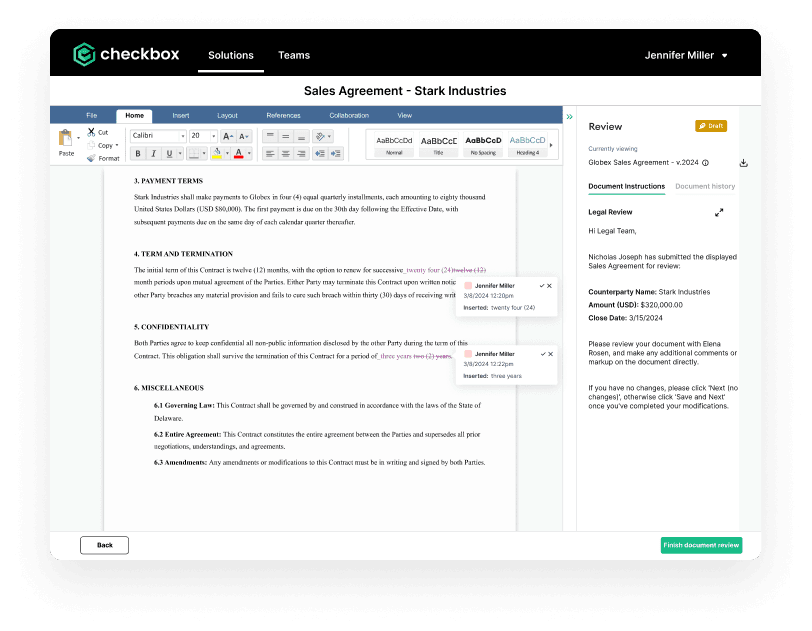This screenshot has width=812, height=631.
Task: Expand the Legal Review instructions
Action: tap(719, 212)
